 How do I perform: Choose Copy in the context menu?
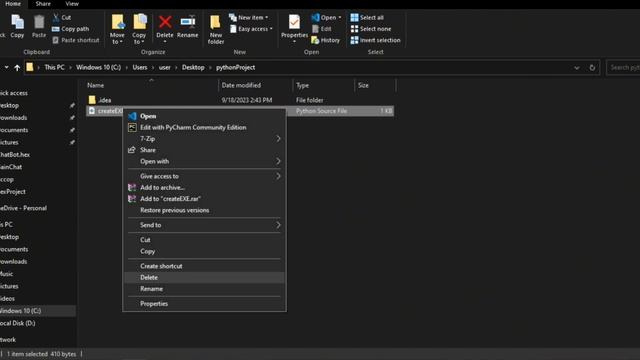point(204,251)
